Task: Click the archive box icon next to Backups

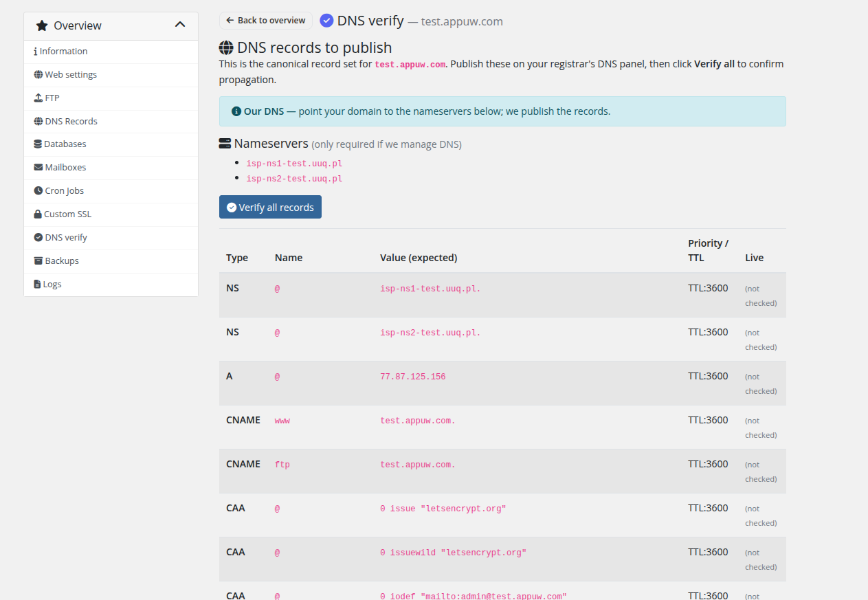Action: click(x=38, y=260)
